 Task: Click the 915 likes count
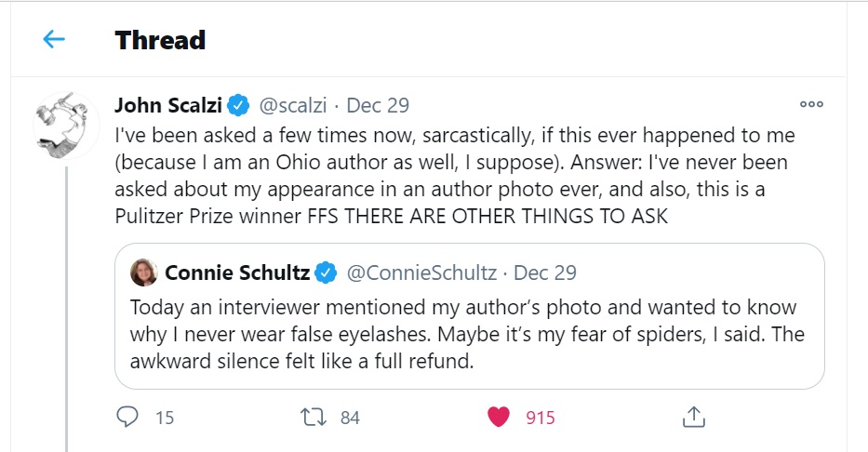coord(540,418)
